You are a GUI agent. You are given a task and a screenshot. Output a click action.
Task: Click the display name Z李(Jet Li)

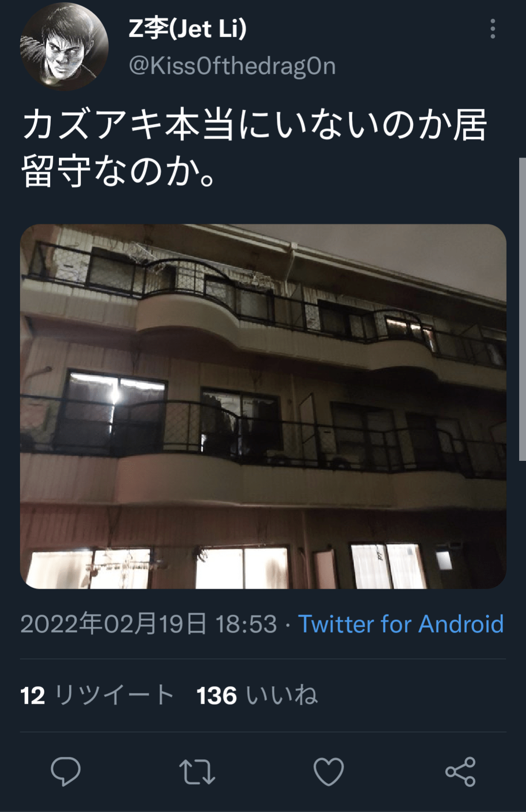pyautogui.click(x=188, y=28)
